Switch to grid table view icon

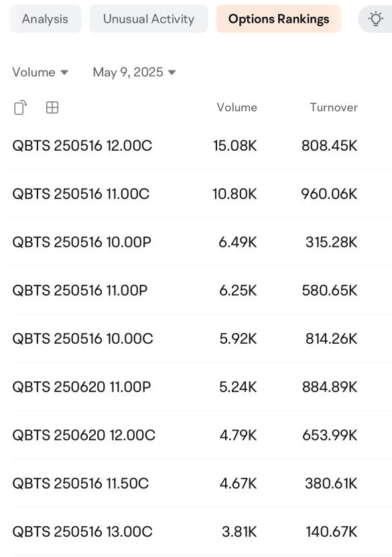click(52, 107)
